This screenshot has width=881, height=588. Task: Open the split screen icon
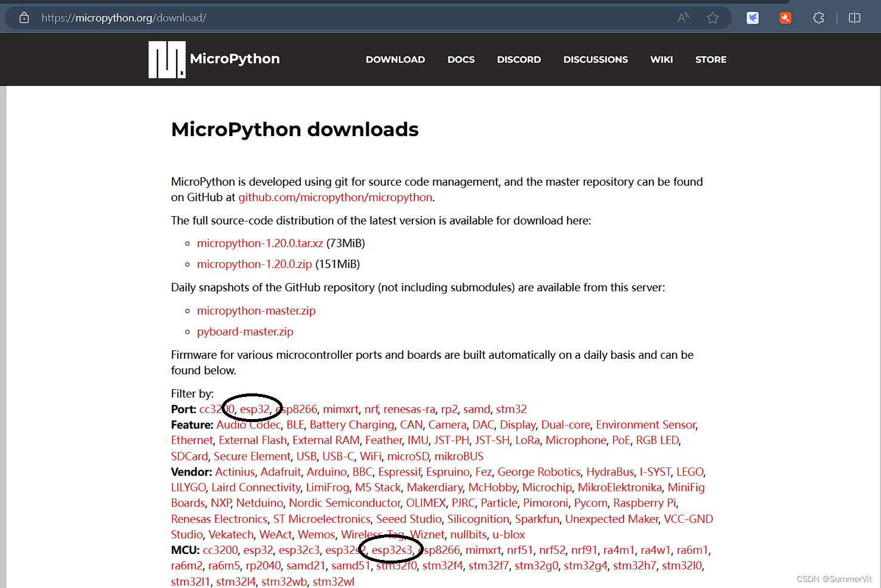pos(854,18)
